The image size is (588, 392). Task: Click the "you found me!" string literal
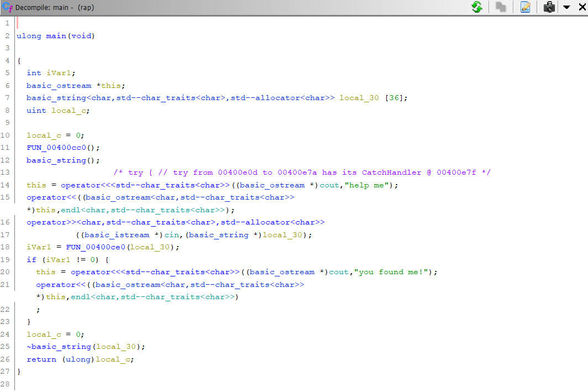(393, 272)
